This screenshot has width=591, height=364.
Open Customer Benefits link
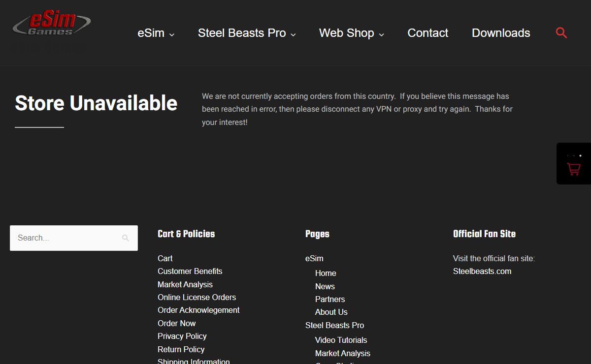[x=190, y=271]
